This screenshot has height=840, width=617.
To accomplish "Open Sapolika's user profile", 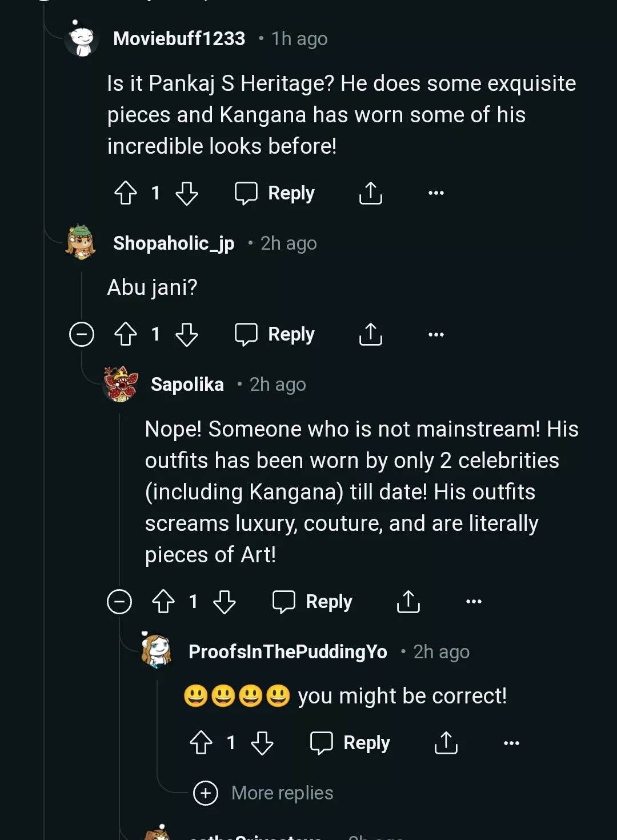I will click(x=187, y=385).
